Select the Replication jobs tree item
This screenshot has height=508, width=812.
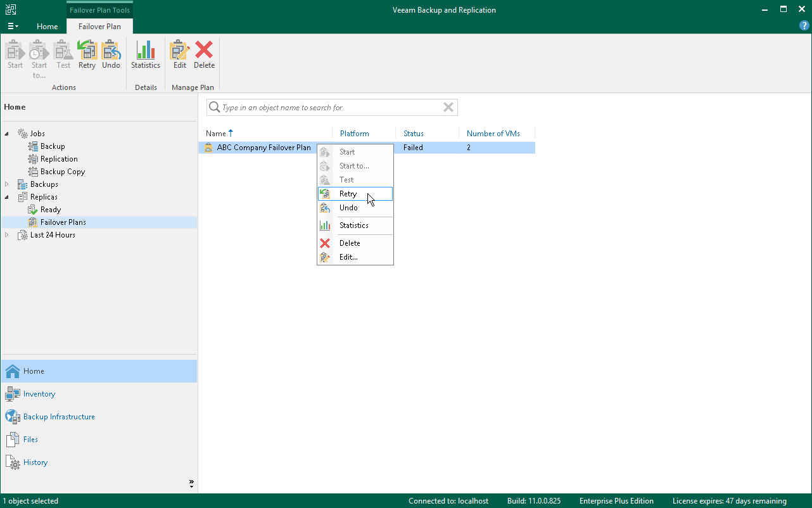(x=59, y=159)
